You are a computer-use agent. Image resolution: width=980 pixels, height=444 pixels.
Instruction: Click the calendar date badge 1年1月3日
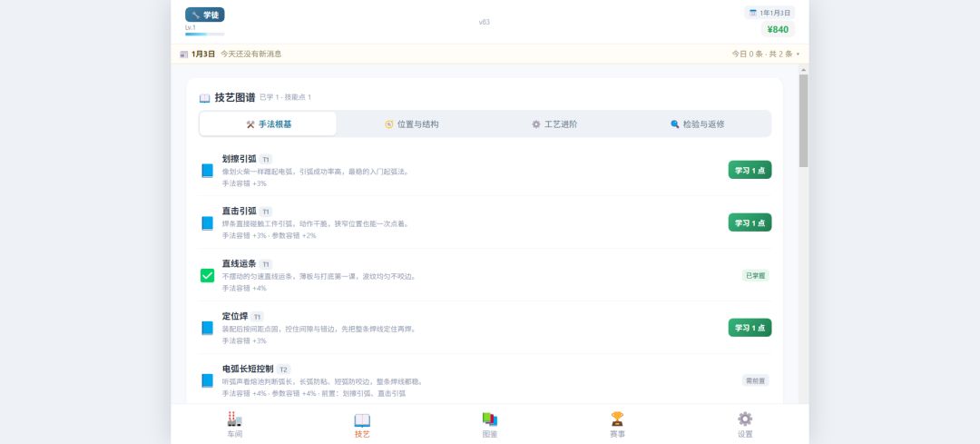[769, 13]
